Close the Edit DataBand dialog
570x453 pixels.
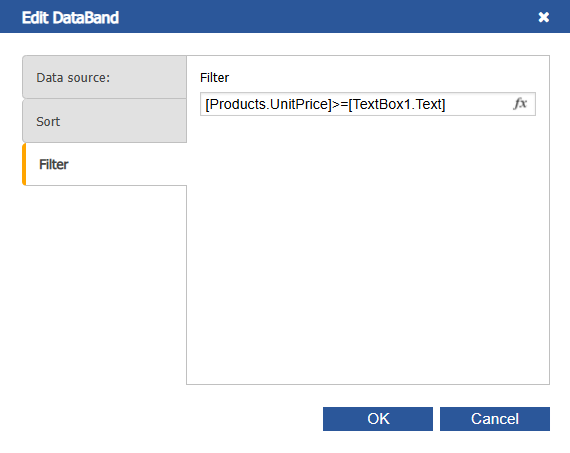point(543,17)
